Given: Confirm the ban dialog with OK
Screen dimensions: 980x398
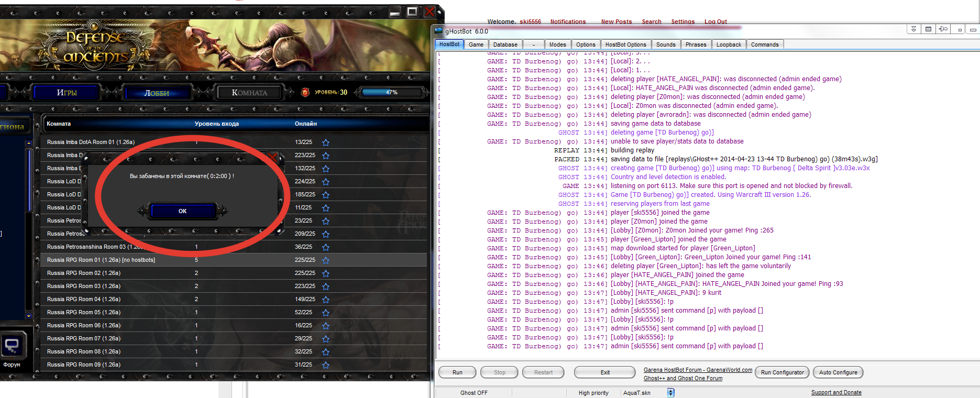Looking at the screenshot, I should click(x=183, y=211).
